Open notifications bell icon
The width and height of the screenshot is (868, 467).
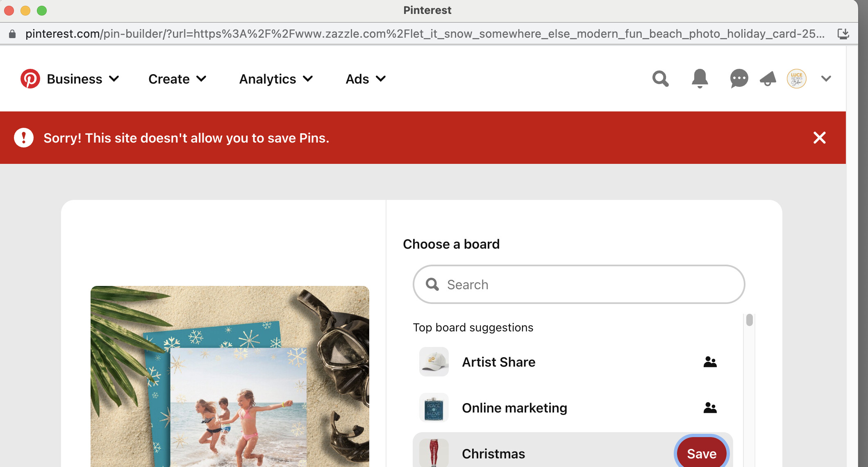pyautogui.click(x=700, y=79)
